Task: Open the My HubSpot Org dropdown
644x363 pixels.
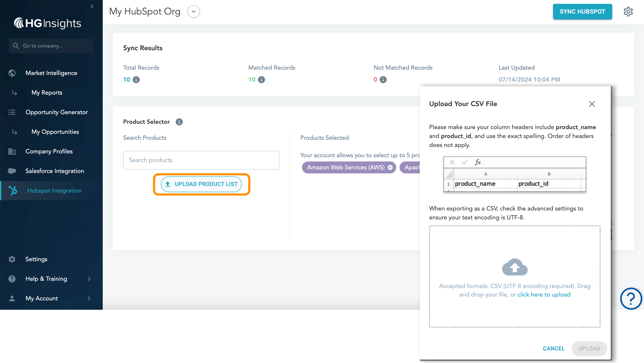Action: pyautogui.click(x=193, y=11)
